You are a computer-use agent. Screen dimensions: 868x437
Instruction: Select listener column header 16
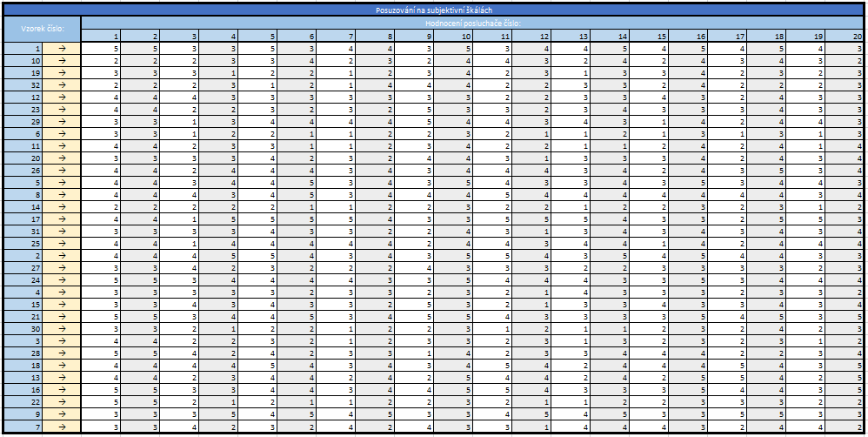tap(688, 37)
